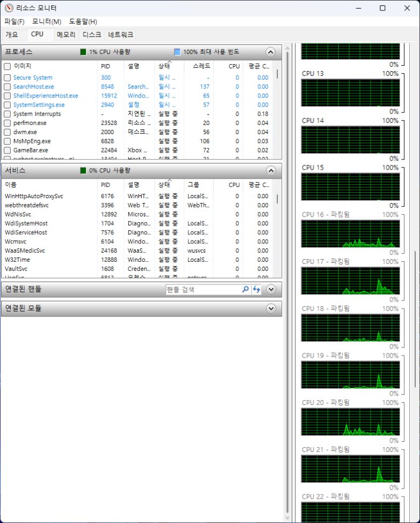Click the blue 최대 사용 빈도 indicator square
The image size is (420, 523).
(x=177, y=52)
